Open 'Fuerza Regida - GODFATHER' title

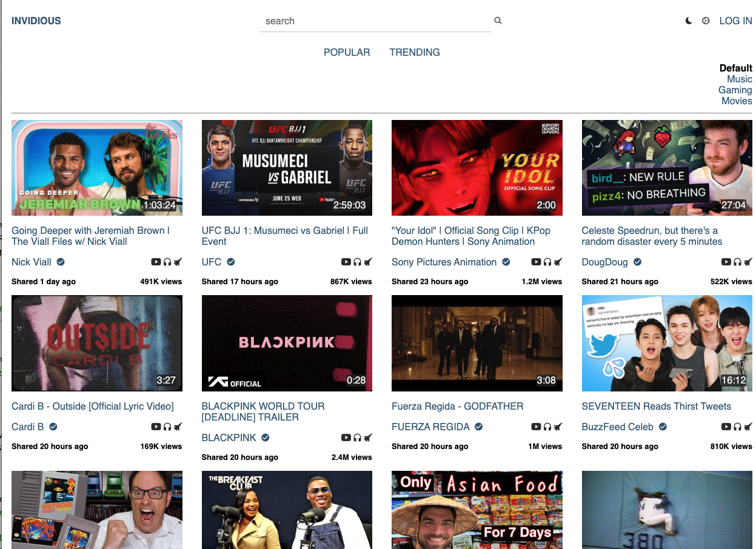click(458, 406)
